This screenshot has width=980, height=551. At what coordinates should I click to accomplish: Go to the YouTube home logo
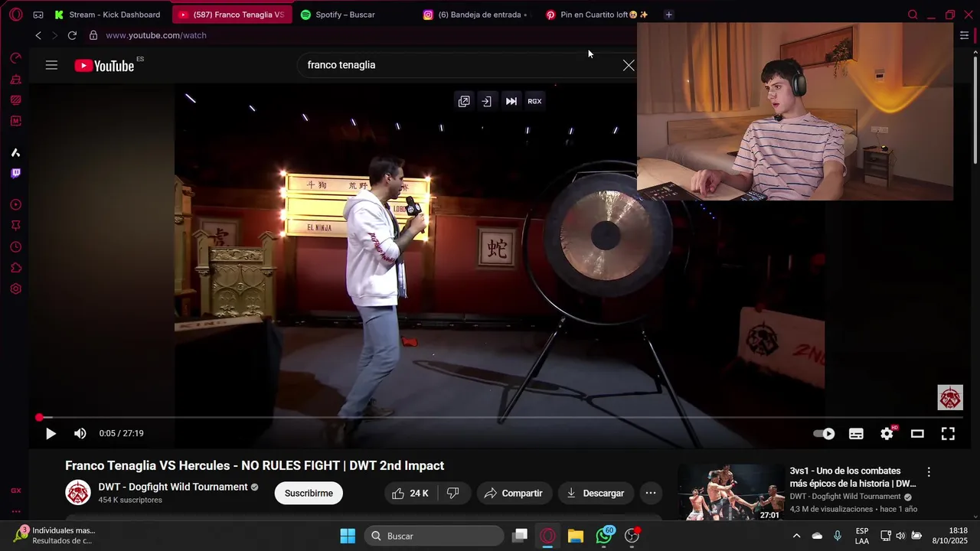coord(105,66)
